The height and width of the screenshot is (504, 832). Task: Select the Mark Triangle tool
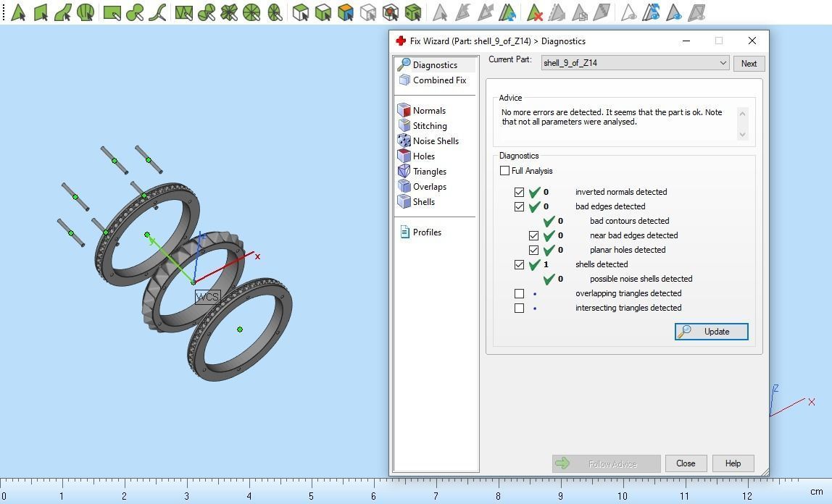point(18,12)
